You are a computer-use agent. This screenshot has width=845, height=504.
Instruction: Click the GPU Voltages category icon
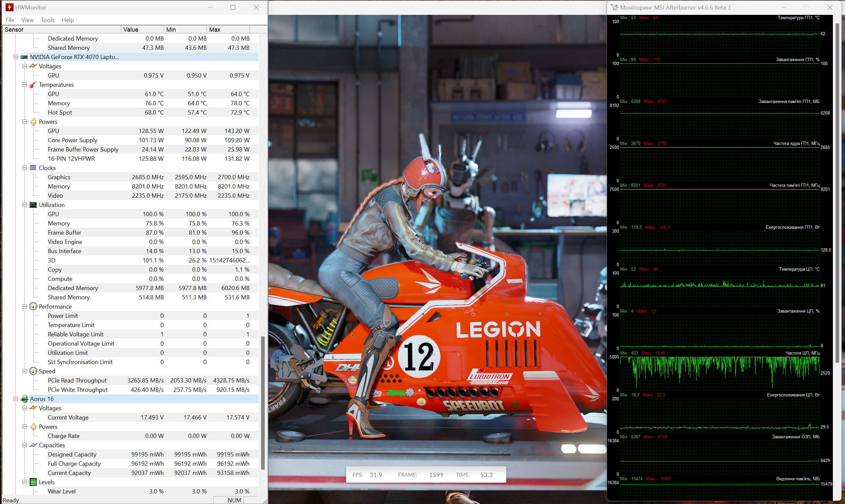tap(33, 66)
